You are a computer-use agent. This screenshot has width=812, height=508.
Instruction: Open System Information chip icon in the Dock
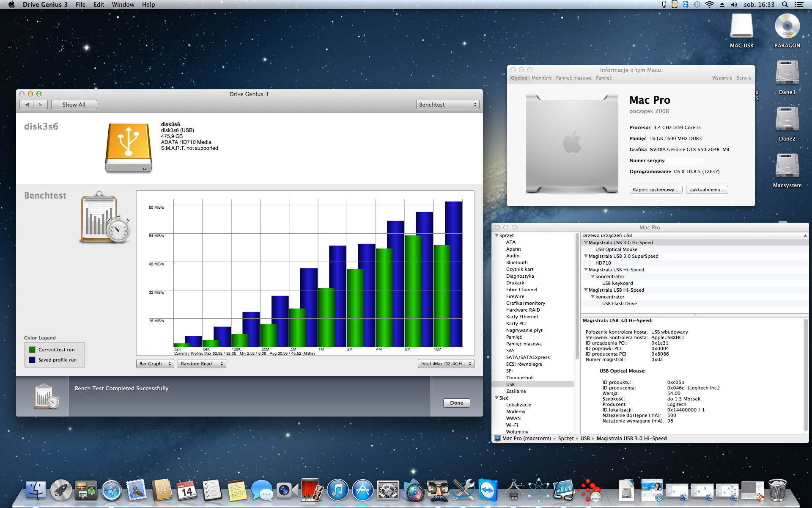click(513, 491)
